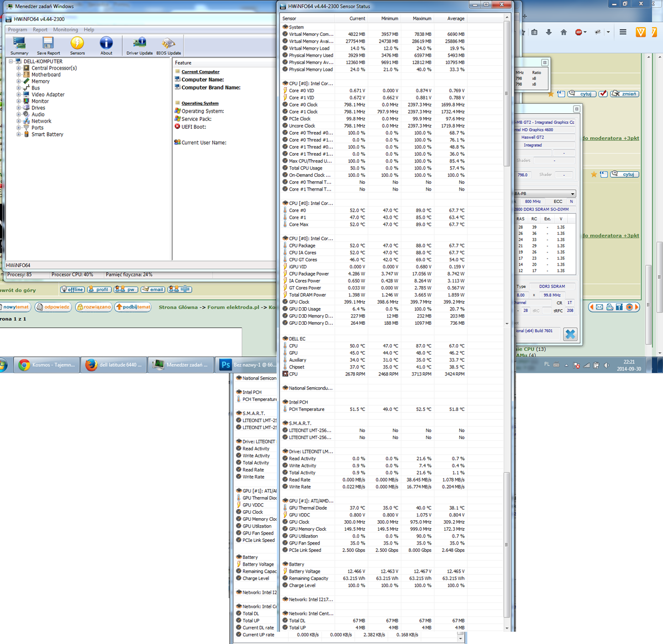Select the CPU Package Power sensor row
The width and height of the screenshot is (663, 644).
click(x=373, y=273)
